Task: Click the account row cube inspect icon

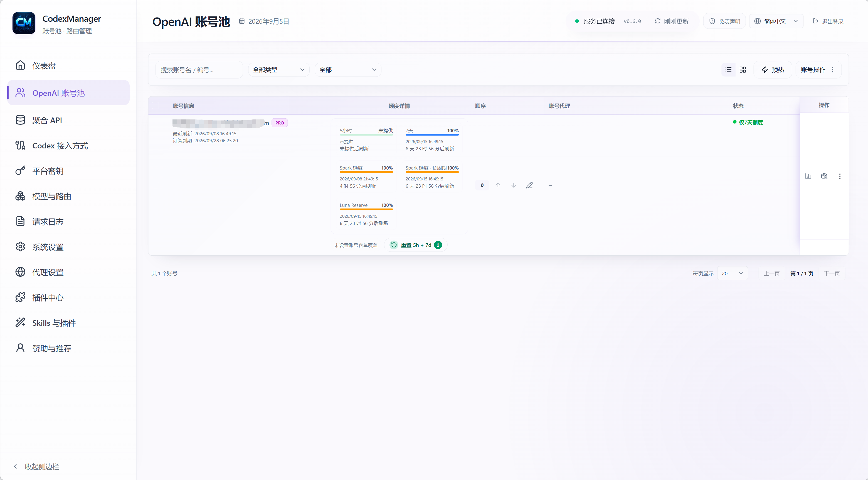Action: click(824, 176)
